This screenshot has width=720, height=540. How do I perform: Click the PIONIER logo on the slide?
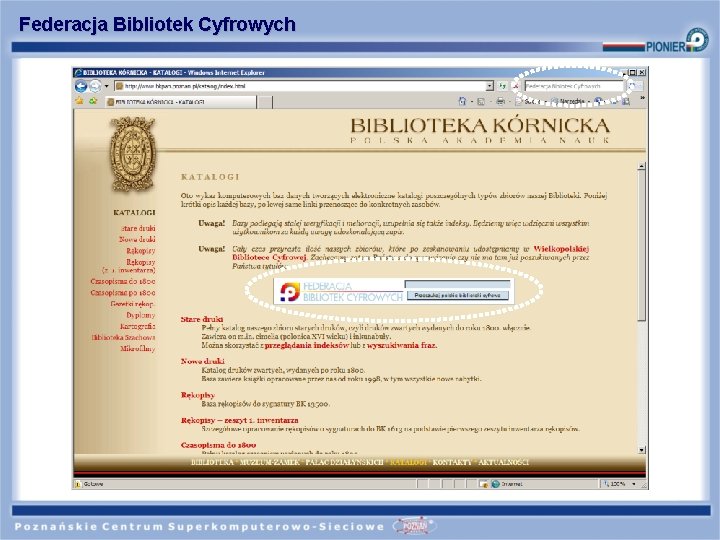click(678, 40)
